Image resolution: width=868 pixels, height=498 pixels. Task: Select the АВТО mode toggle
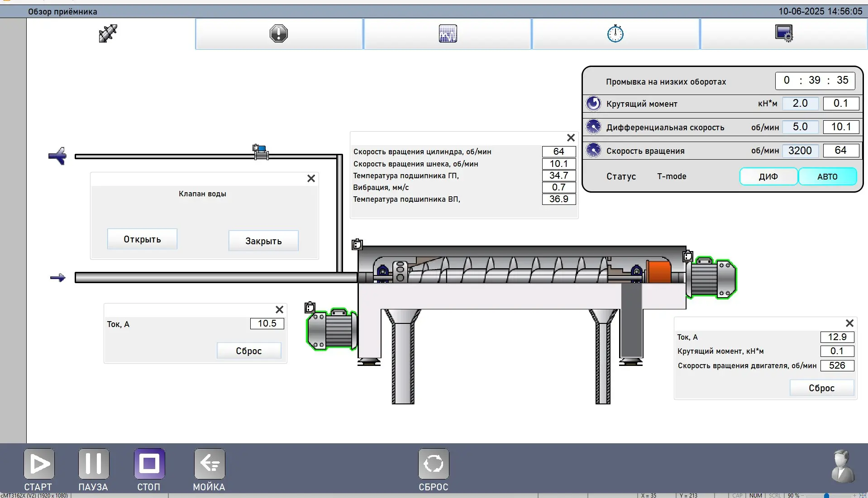coord(827,176)
